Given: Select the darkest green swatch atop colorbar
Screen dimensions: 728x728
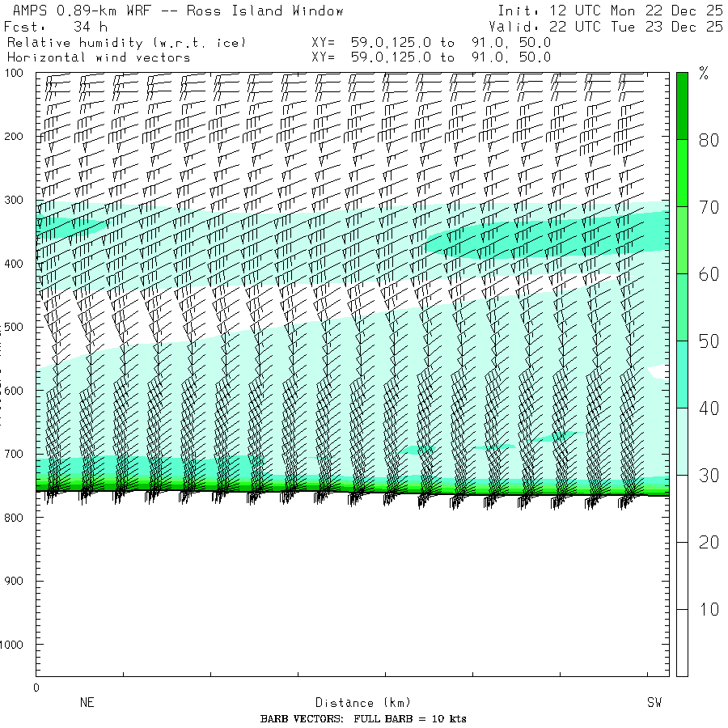Looking at the screenshot, I should [682, 105].
